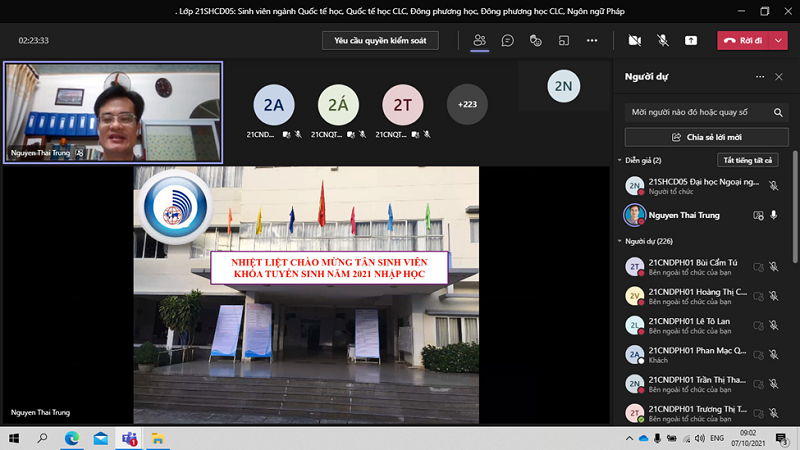Open the three-dot more actions menu in the meeting toolbar
The width and height of the screenshot is (800, 450).
pyautogui.click(x=592, y=40)
